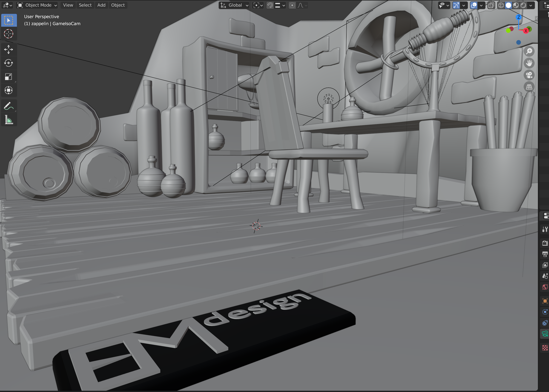
Task: Pick the Rotate tool
Action: click(9, 63)
